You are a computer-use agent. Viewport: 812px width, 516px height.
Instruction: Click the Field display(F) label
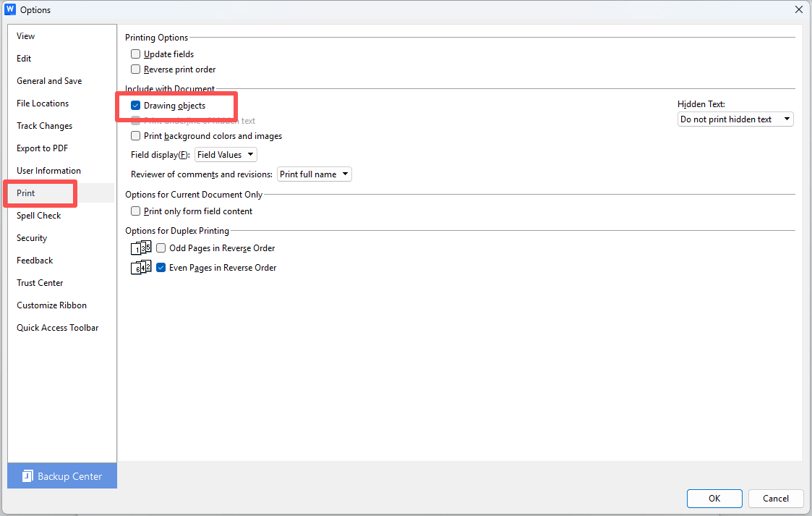[x=161, y=155]
